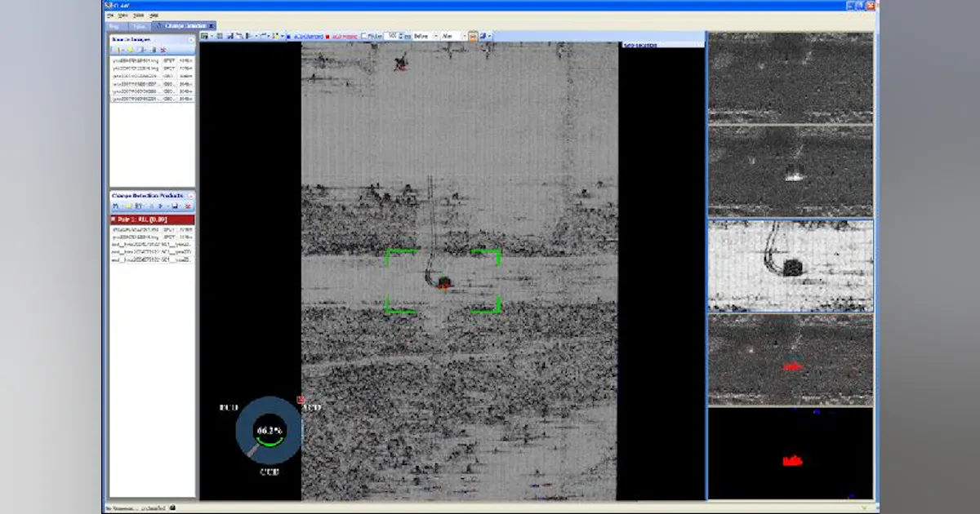Click the highlighted orange toolbar button
The image size is (980, 514).
[473, 37]
